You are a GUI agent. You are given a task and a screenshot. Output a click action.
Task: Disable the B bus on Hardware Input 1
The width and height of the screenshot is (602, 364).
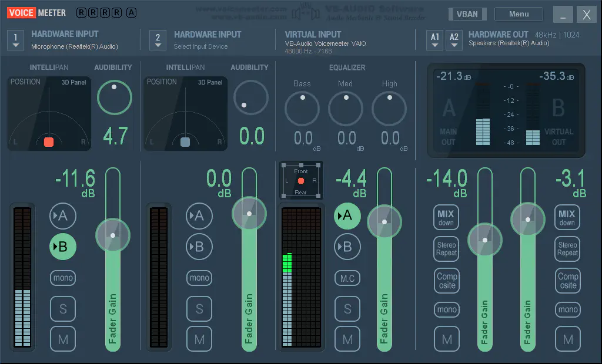pyautogui.click(x=62, y=247)
